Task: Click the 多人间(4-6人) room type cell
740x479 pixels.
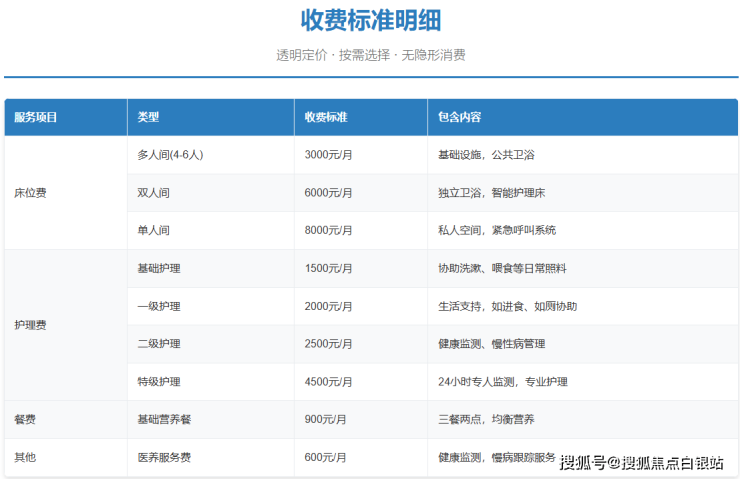Action: tap(177, 155)
